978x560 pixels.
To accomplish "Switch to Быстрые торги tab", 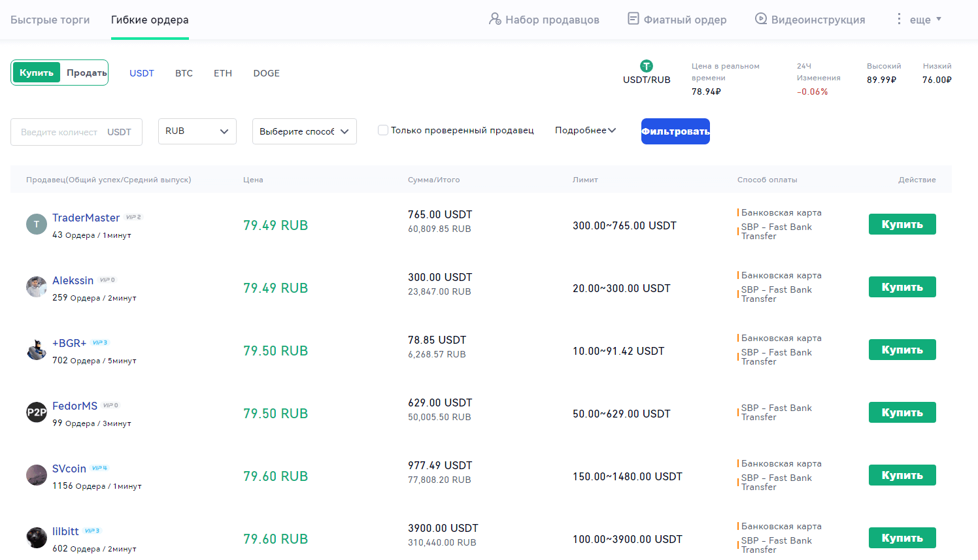I will [x=50, y=20].
